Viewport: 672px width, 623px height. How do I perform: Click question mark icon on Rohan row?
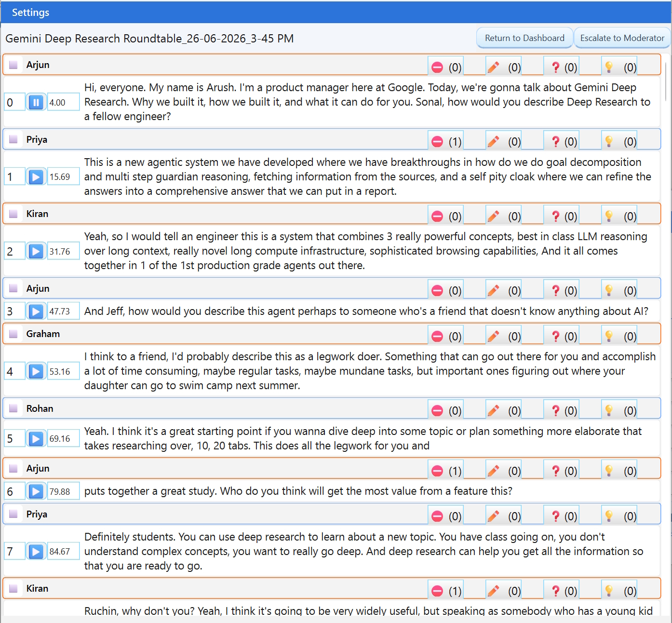click(x=555, y=410)
